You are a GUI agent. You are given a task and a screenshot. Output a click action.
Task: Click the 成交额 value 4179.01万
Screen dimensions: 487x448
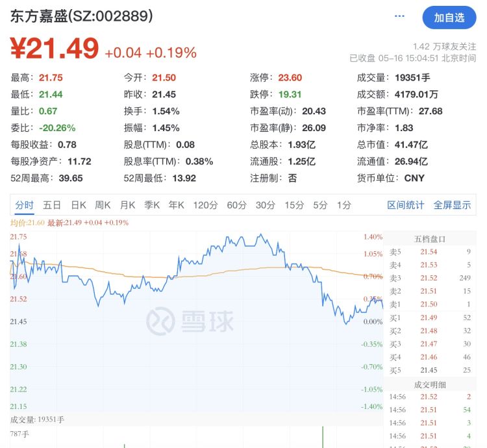pos(416,94)
